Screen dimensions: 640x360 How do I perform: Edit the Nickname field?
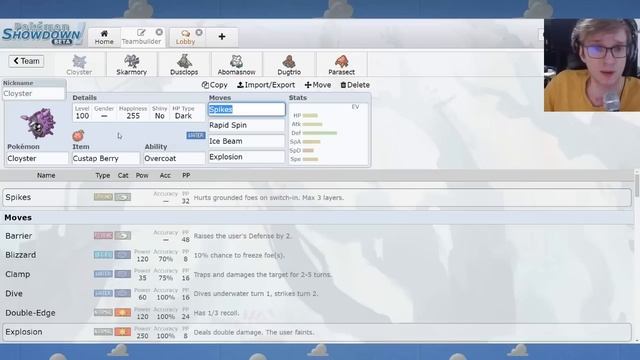tap(34, 93)
